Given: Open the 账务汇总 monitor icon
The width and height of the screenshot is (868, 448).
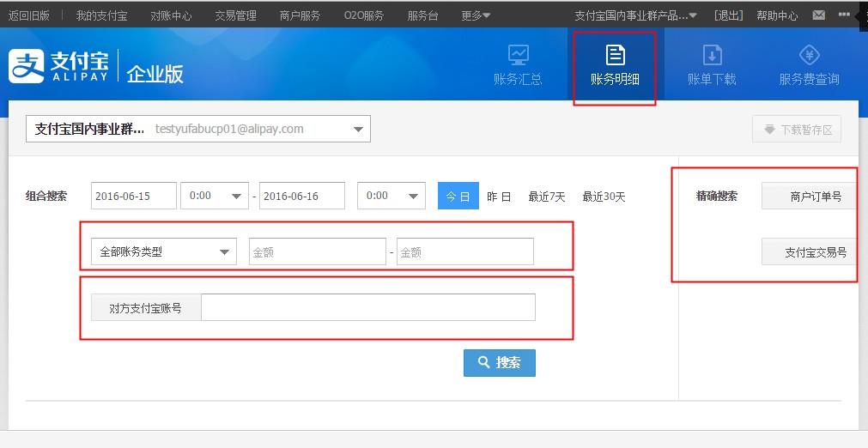Looking at the screenshot, I should point(519,55).
